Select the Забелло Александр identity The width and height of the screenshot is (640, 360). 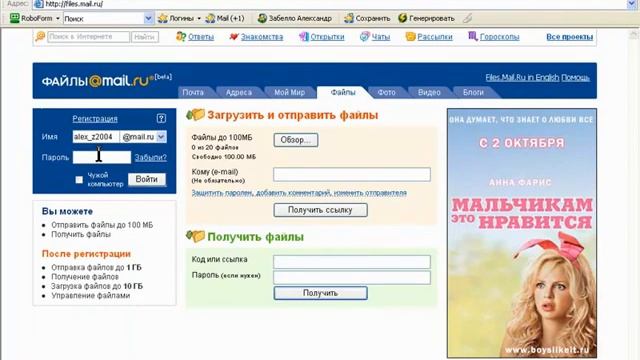[295, 18]
